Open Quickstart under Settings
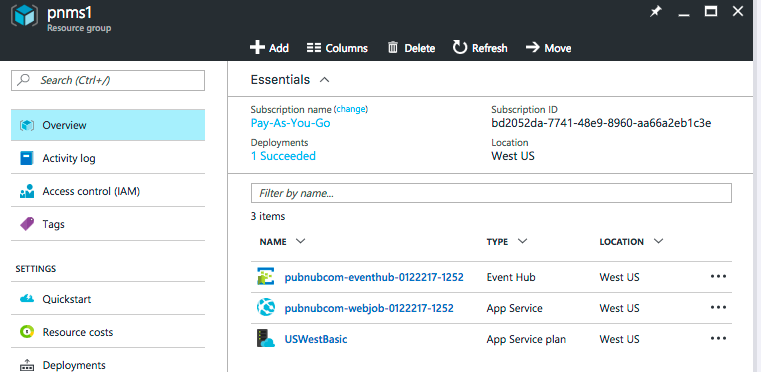761x372 pixels. [108, 299]
